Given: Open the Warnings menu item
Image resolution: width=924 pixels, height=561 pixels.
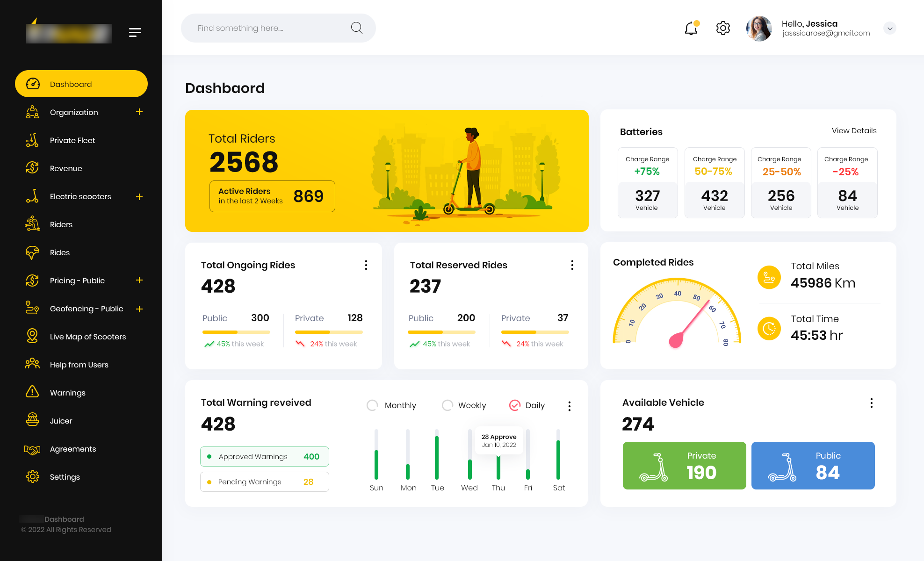Looking at the screenshot, I should click(x=67, y=393).
